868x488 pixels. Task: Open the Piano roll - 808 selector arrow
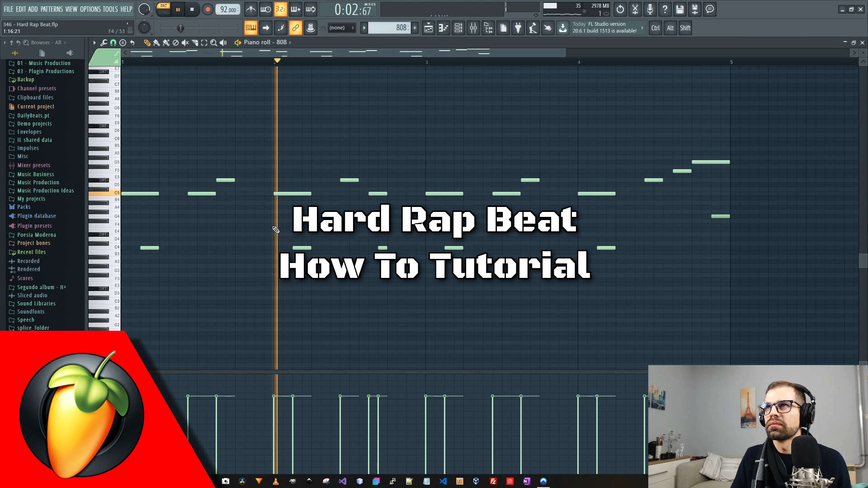pyautogui.click(x=290, y=42)
